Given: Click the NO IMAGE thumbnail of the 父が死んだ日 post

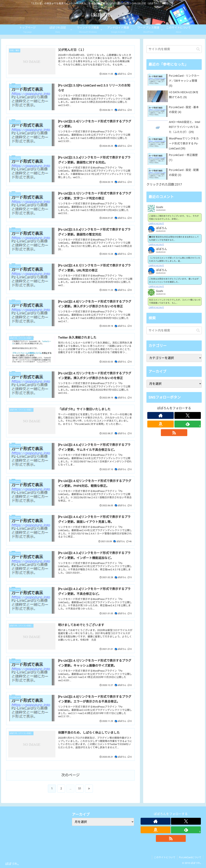Looking at the screenshot, I should [32, 61].
